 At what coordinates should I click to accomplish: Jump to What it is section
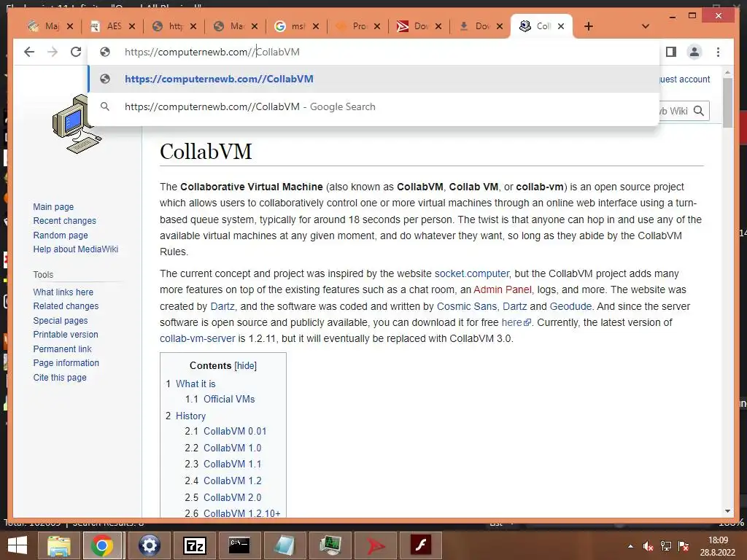tap(196, 384)
